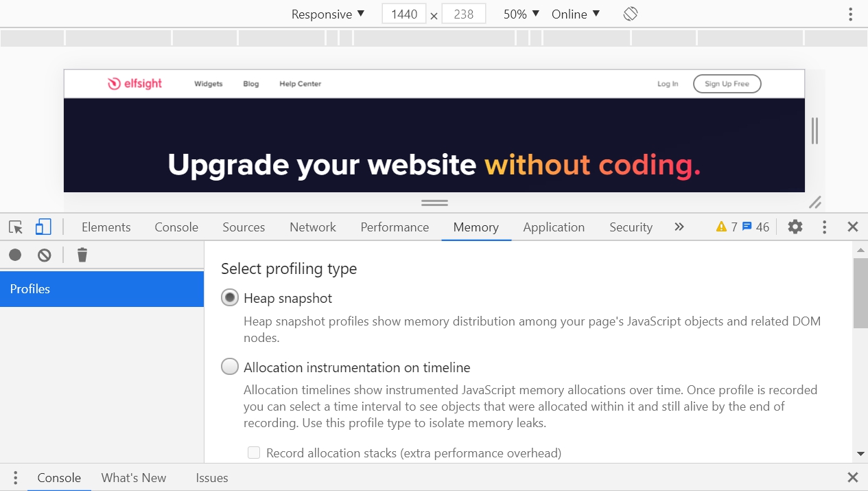Viewport: 868px width, 491px height.
Task: Open the Responsive device dropdown
Action: pyautogui.click(x=327, y=13)
